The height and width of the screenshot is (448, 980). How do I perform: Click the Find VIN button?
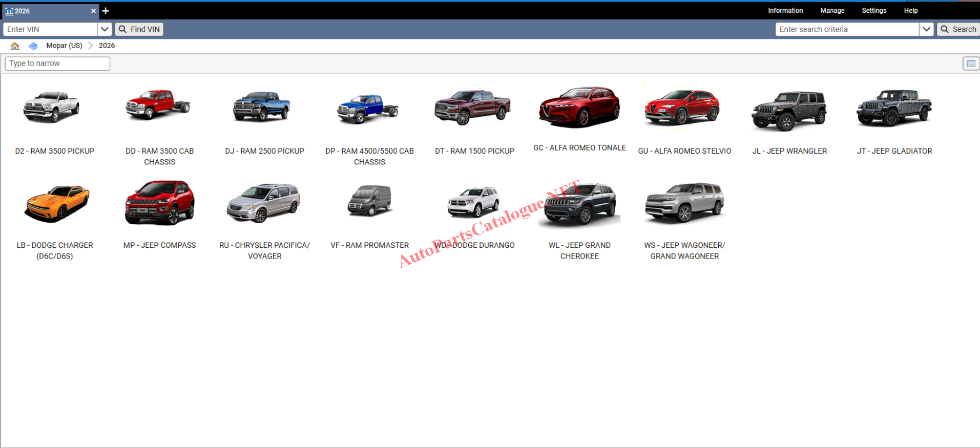(x=139, y=29)
